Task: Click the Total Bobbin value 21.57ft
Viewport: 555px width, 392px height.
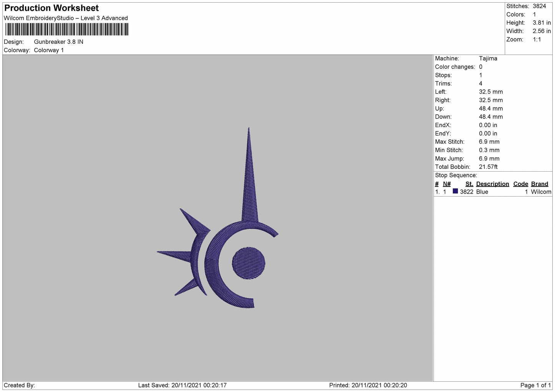Action: 488,167
